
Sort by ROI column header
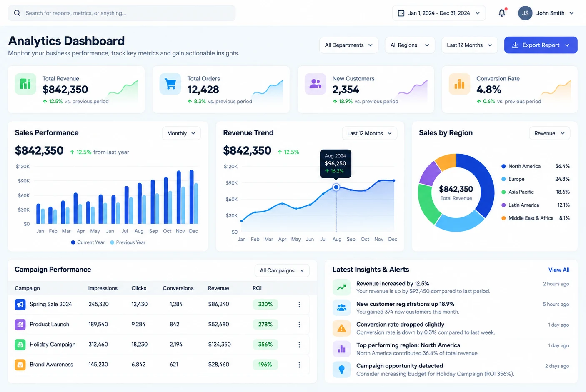click(257, 288)
